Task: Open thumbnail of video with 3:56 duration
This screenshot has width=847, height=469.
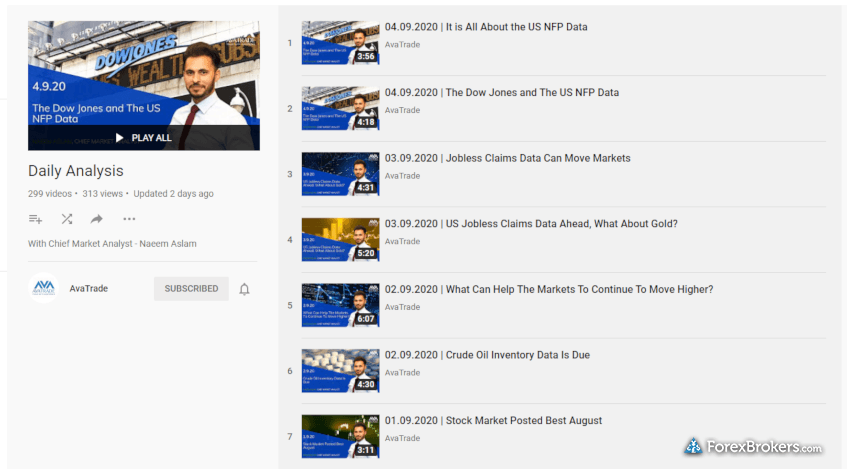Action: coord(340,43)
